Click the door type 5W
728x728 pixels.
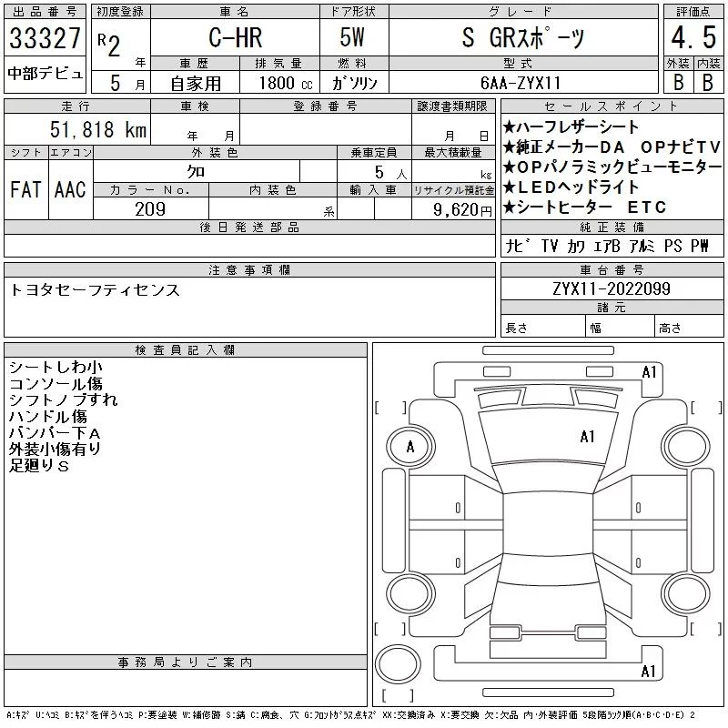tap(352, 37)
